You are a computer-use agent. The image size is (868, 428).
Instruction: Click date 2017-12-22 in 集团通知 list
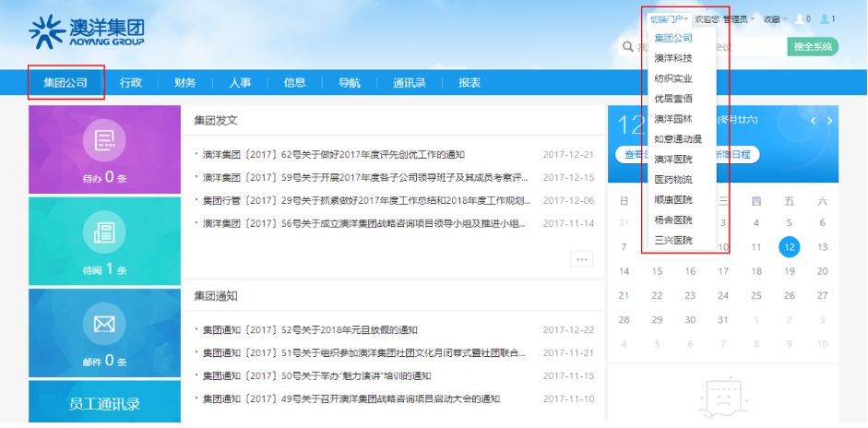pyautogui.click(x=568, y=330)
